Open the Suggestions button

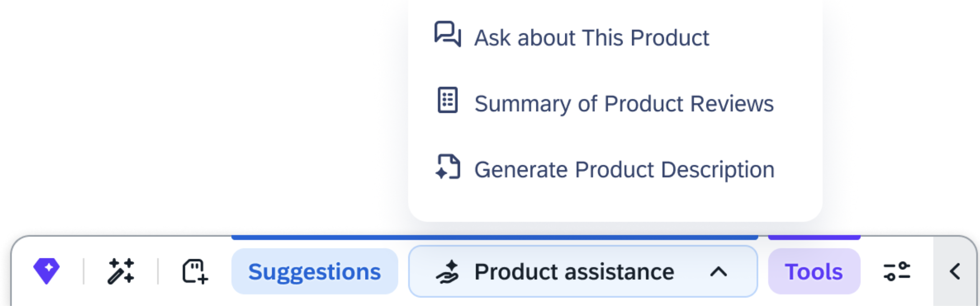point(314,271)
